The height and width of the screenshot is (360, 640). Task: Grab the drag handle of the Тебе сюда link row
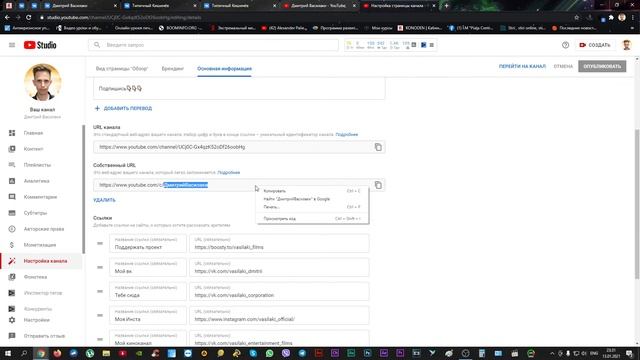[x=100, y=291]
